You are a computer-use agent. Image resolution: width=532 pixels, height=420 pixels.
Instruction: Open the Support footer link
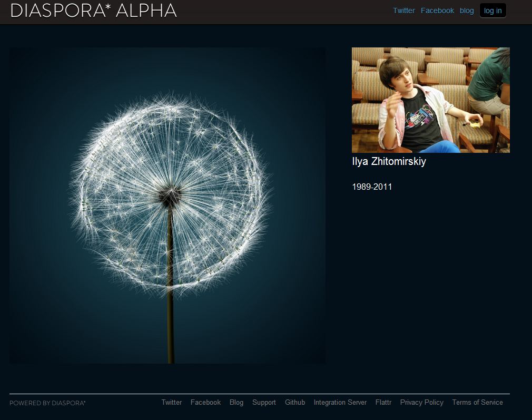click(x=264, y=402)
